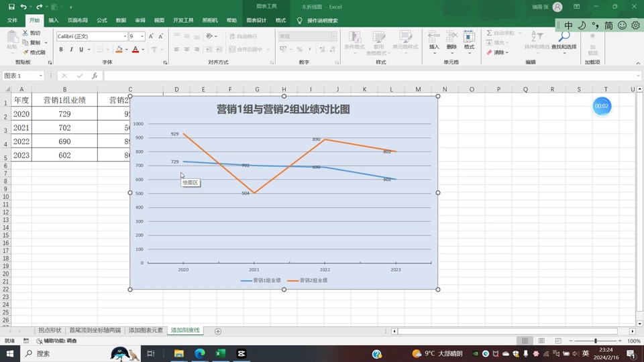Switch to Page Break Preview icon
Screen dimensions: 644x362
pyautogui.click(x=557, y=341)
